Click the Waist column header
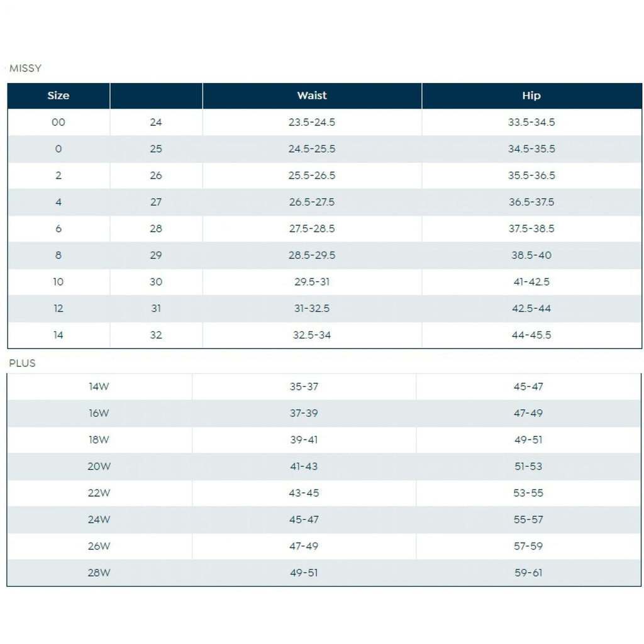Screen dimensions: 644x644 pyautogui.click(x=312, y=96)
